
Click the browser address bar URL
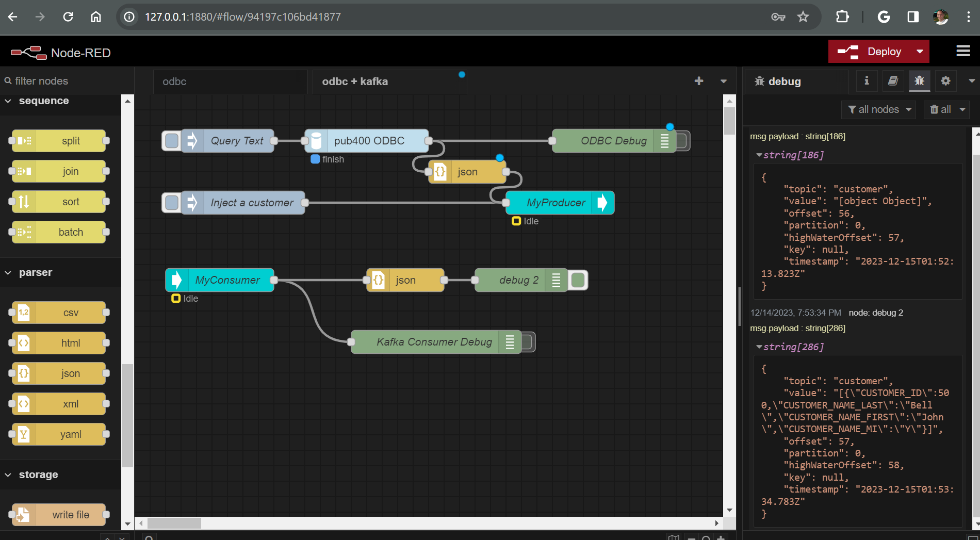point(243,17)
